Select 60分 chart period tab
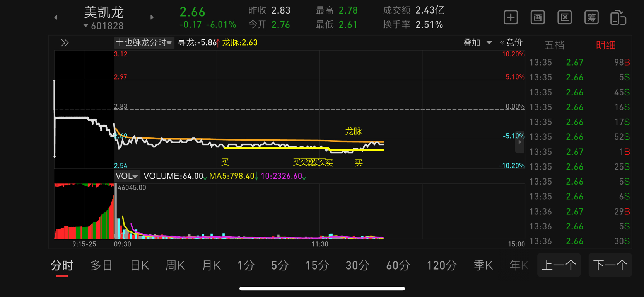 (398, 266)
